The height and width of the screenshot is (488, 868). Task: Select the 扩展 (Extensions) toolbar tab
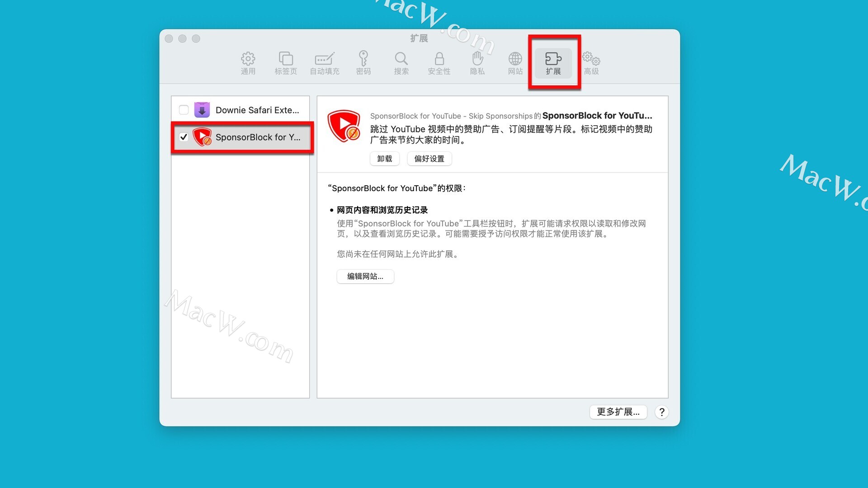click(x=553, y=63)
